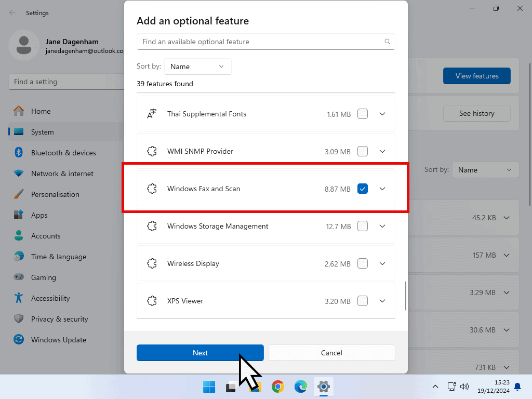Focus the Find a setting search box
532x399 pixels.
click(66, 82)
